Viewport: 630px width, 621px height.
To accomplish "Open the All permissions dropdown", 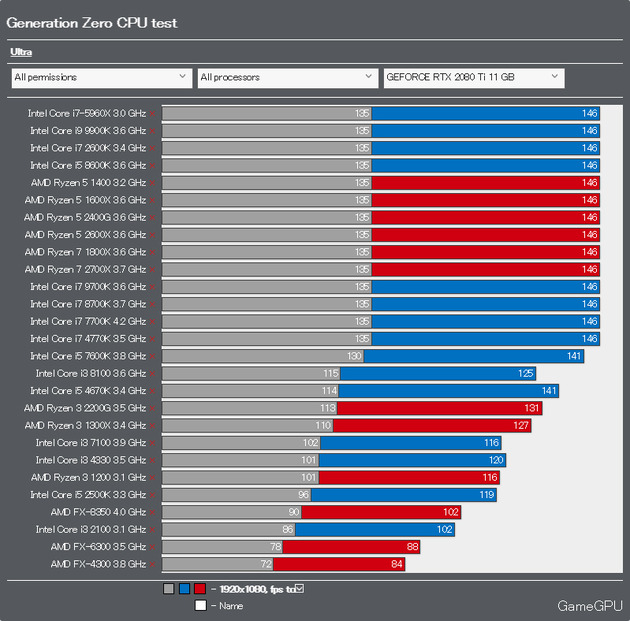I will [101, 77].
